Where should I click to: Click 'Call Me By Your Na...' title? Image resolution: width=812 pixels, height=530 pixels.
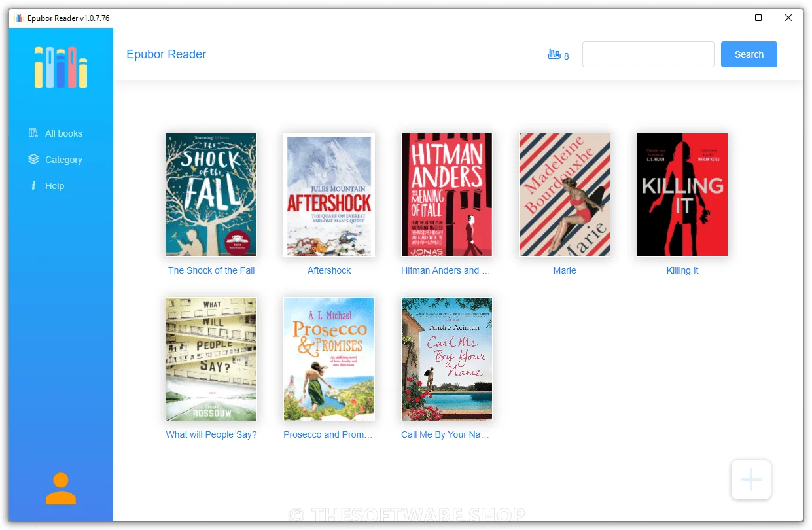tap(445, 434)
